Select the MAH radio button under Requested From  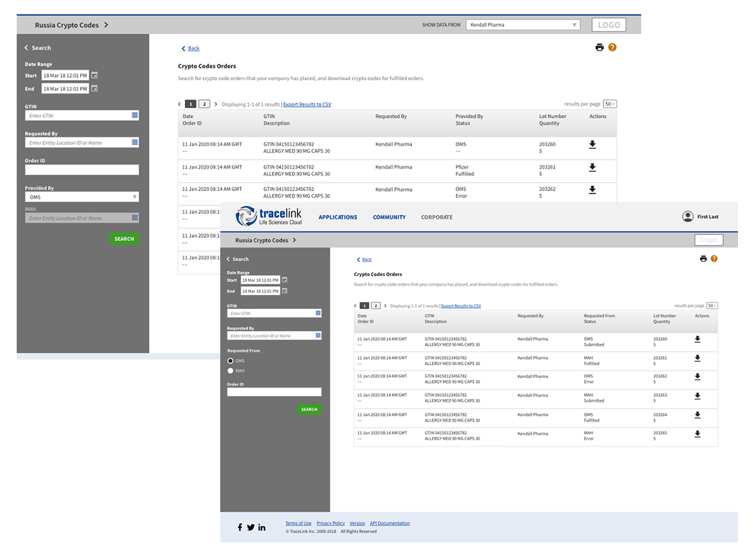230,371
